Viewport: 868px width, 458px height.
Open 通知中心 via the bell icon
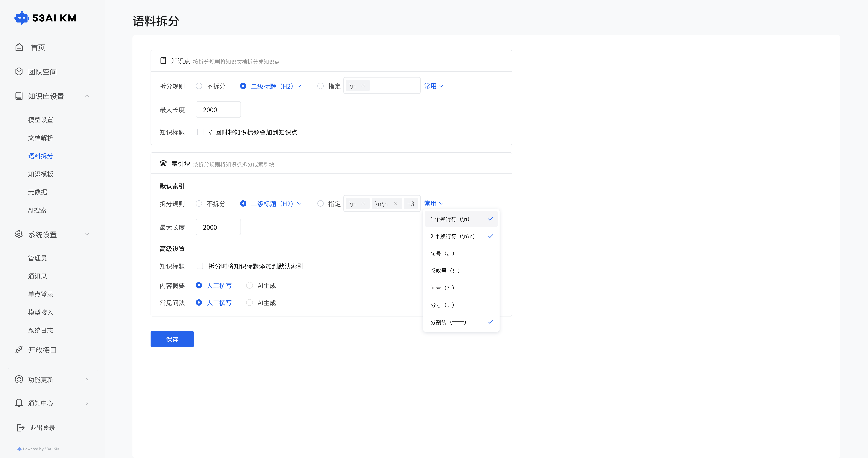pyautogui.click(x=19, y=403)
